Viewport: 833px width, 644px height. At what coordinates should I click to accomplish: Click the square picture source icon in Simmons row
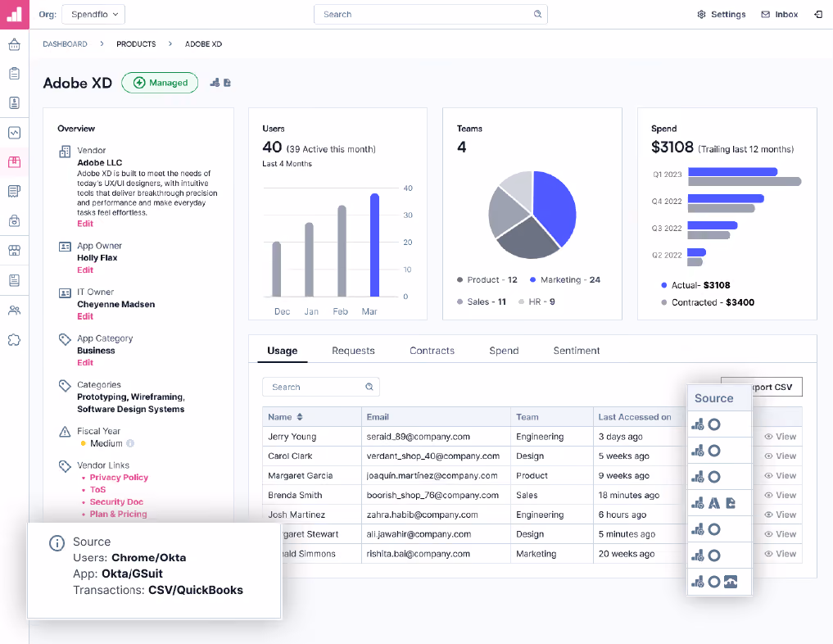731,582
